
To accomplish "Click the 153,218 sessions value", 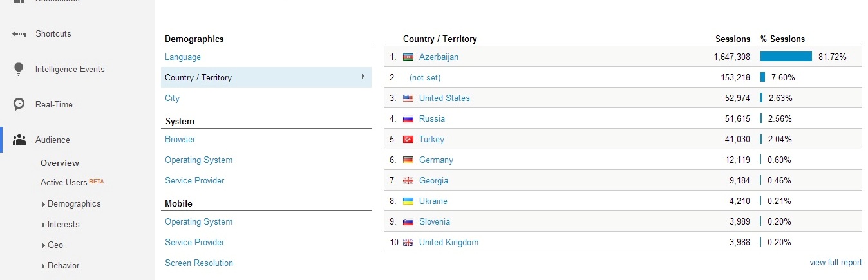I will click(x=735, y=77).
